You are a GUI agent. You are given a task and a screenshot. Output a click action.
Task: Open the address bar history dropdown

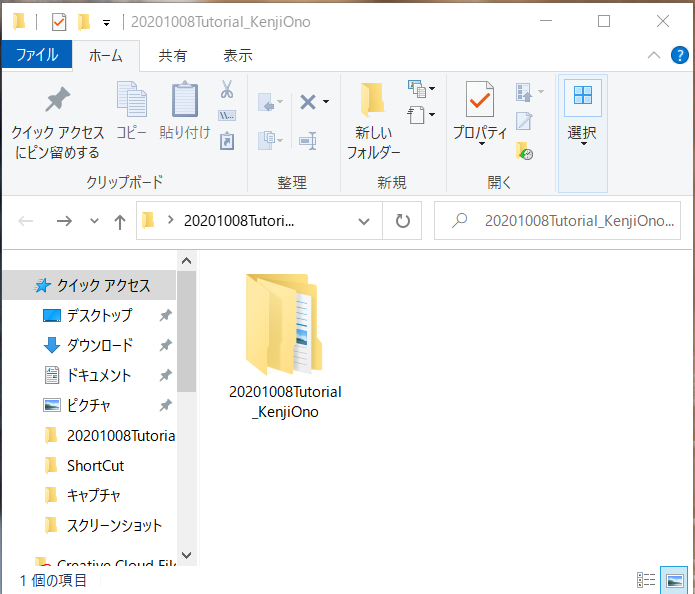(364, 221)
